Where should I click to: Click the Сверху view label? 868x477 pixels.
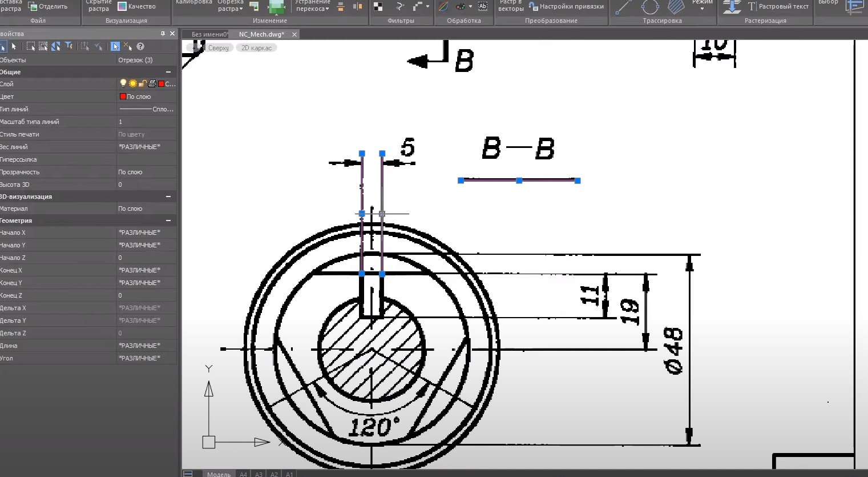218,48
